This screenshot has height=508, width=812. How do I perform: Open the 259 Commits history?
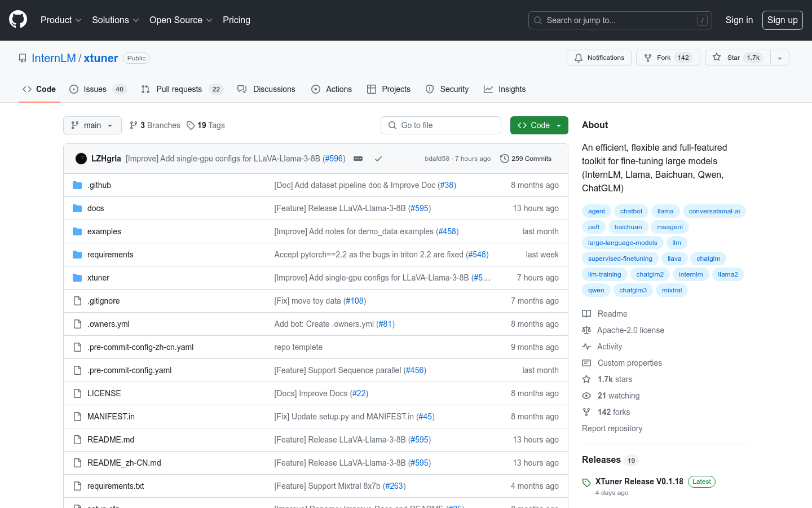(526, 159)
